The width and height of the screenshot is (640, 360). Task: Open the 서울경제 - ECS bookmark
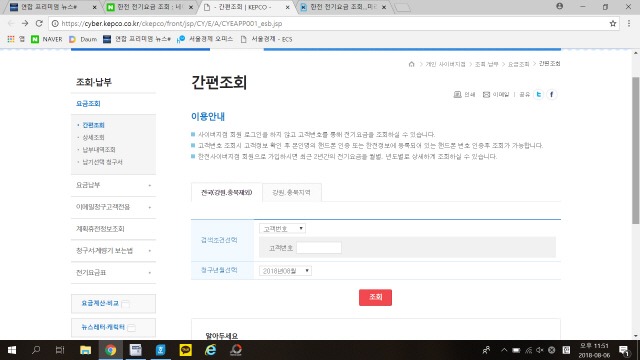(266, 39)
